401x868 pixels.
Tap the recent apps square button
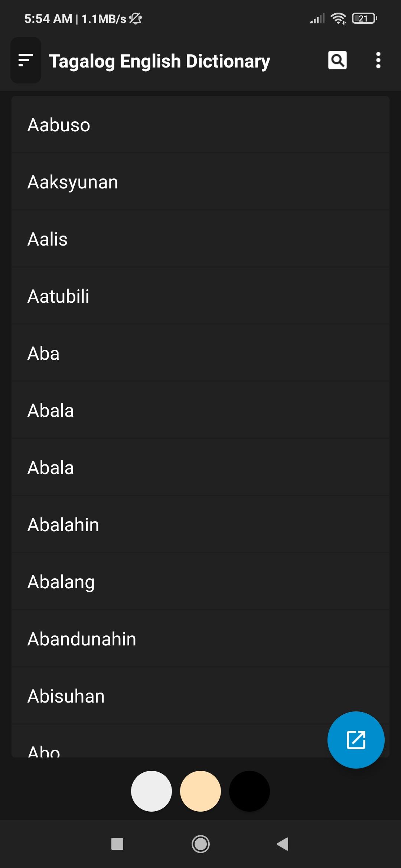point(117,844)
